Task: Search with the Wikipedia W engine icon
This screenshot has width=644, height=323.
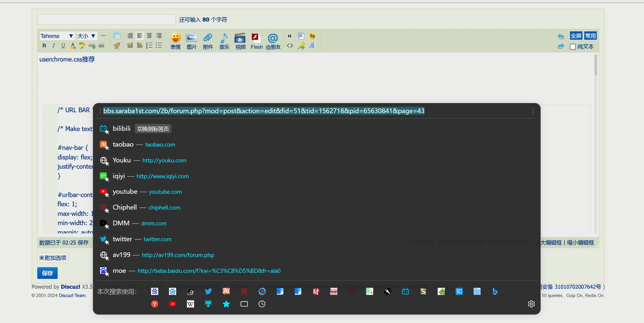Action: pyautogui.click(x=190, y=304)
